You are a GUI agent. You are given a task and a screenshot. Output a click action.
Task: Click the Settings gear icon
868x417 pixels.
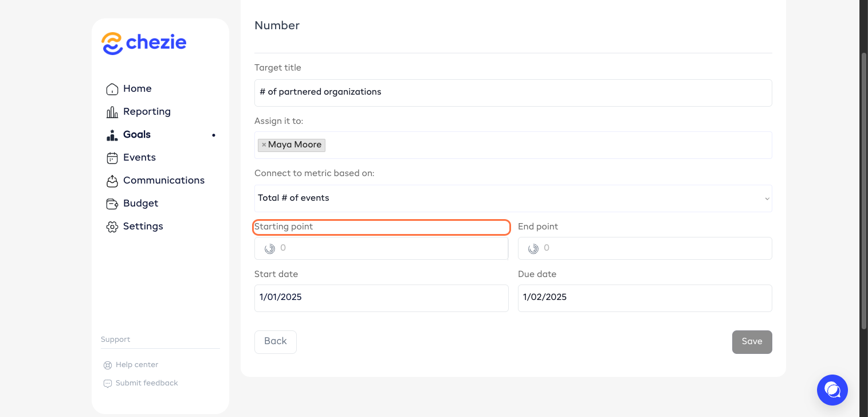[112, 227]
